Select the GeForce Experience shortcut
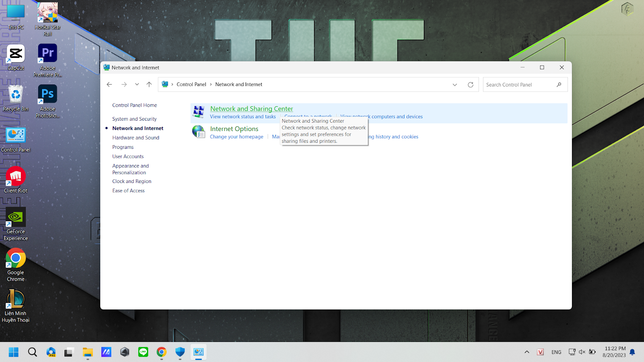This screenshot has height=362, width=644. tap(16, 224)
